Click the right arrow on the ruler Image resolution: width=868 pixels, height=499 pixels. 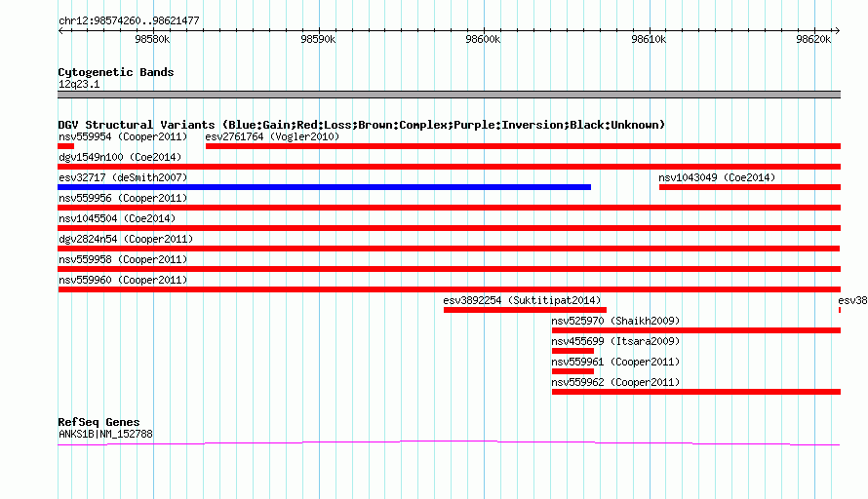838,30
